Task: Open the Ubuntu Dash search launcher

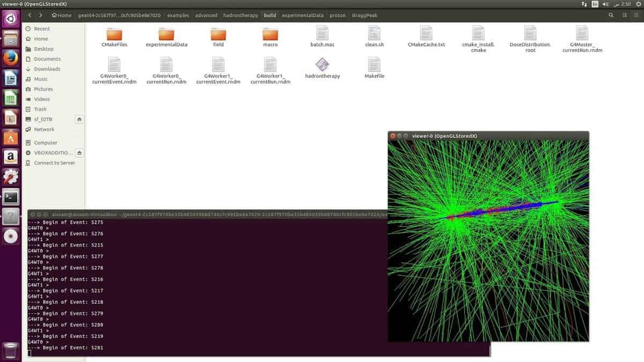Action: [11, 20]
